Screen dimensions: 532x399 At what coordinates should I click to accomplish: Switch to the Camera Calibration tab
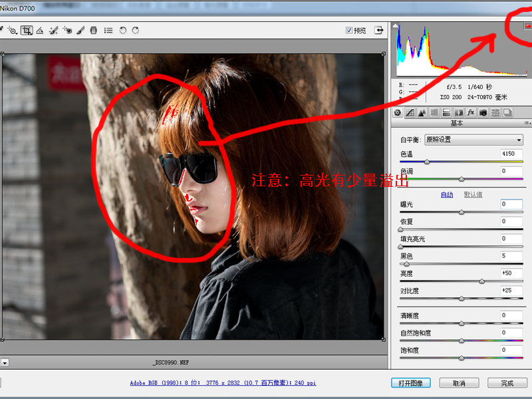tap(483, 112)
